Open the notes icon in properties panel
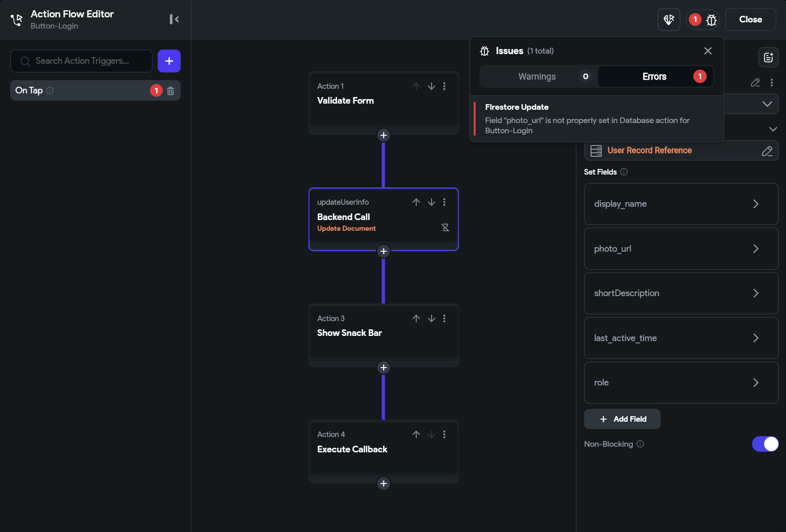786x532 pixels. pyautogui.click(x=769, y=58)
